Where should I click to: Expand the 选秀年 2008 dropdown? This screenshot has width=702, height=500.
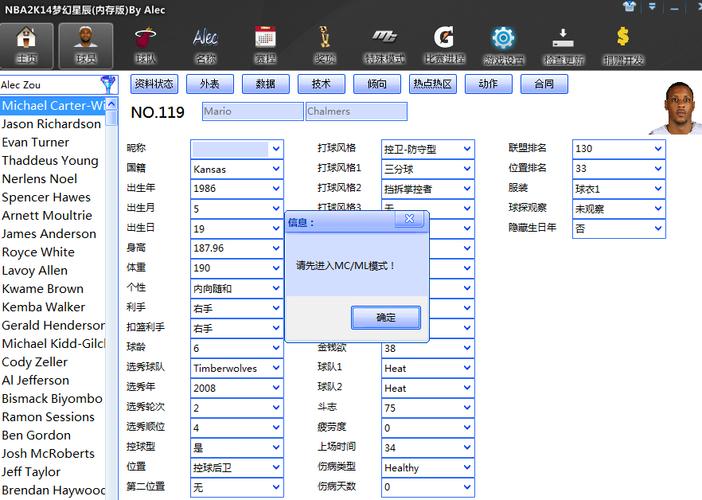(276, 388)
